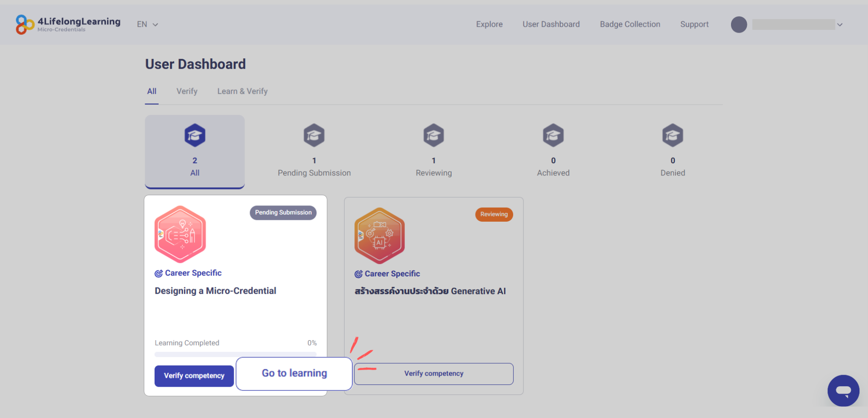The image size is (868, 418).
Task: Click Verify competency on Generative AI card
Action: point(434,374)
